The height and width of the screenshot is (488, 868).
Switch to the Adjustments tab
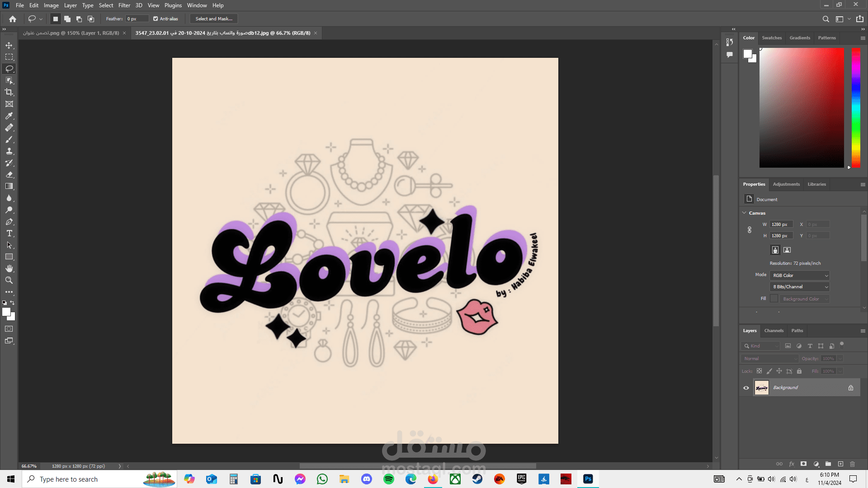[x=786, y=184]
